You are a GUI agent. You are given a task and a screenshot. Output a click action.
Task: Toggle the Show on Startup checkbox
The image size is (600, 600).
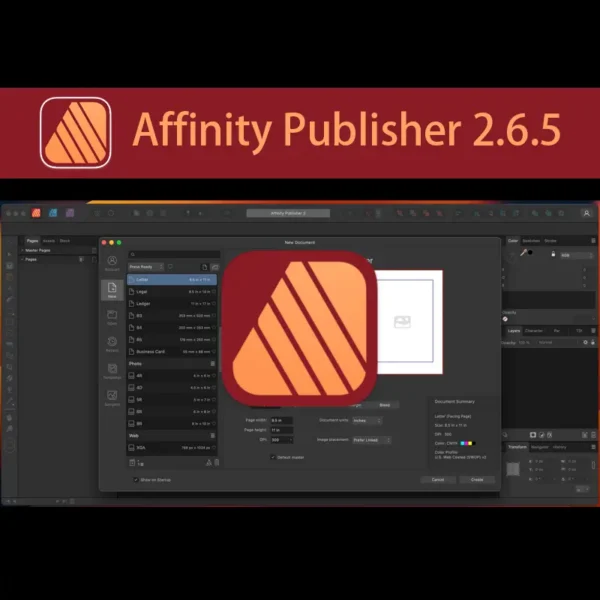(136, 479)
